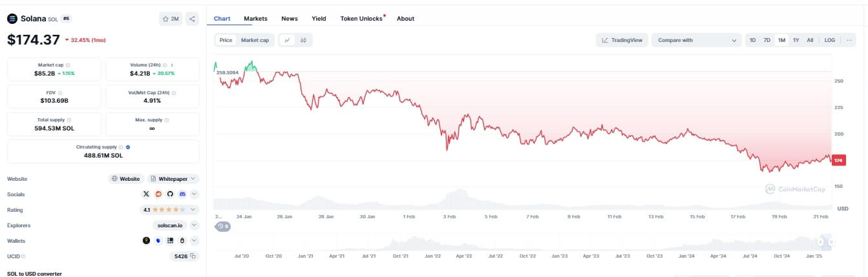The width and height of the screenshot is (868, 277).
Task: Select the line chart view icon
Action: 288,40
